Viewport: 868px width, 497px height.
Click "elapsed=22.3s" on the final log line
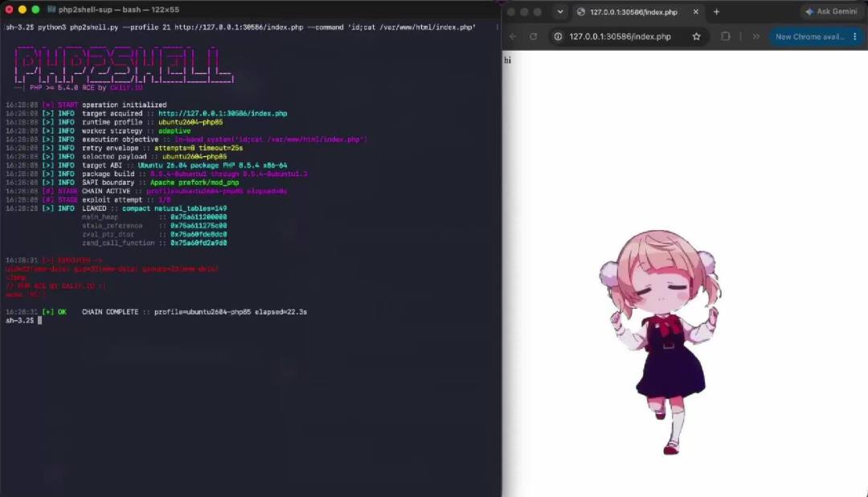click(280, 312)
